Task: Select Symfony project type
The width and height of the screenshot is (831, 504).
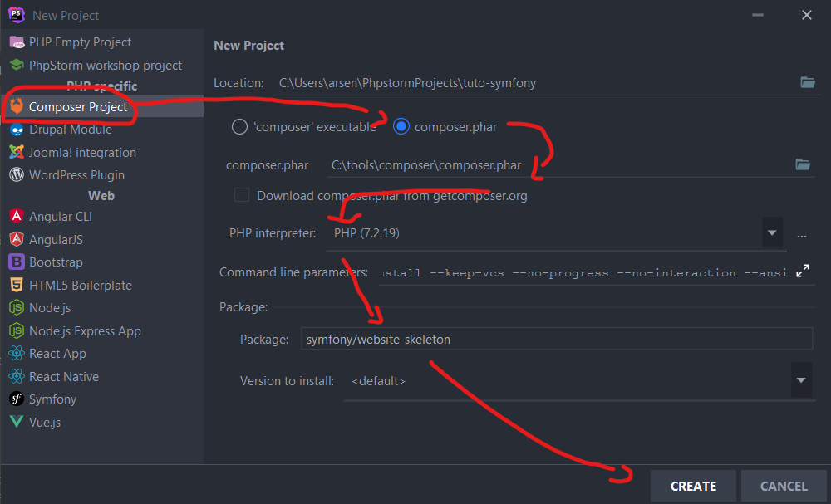Action: (x=52, y=399)
